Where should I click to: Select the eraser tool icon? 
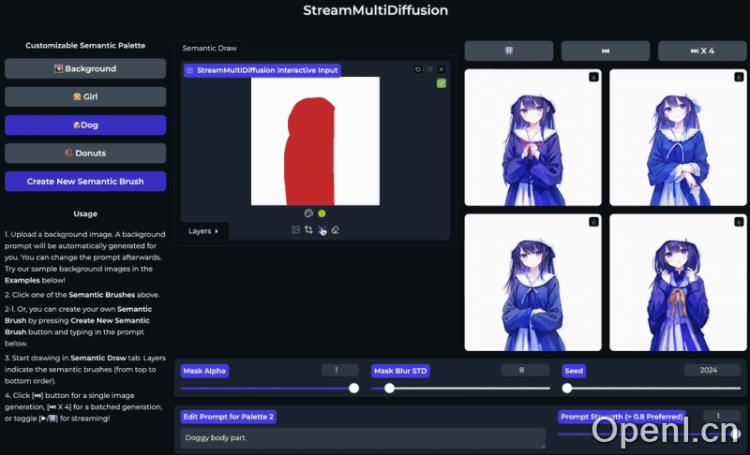click(335, 230)
